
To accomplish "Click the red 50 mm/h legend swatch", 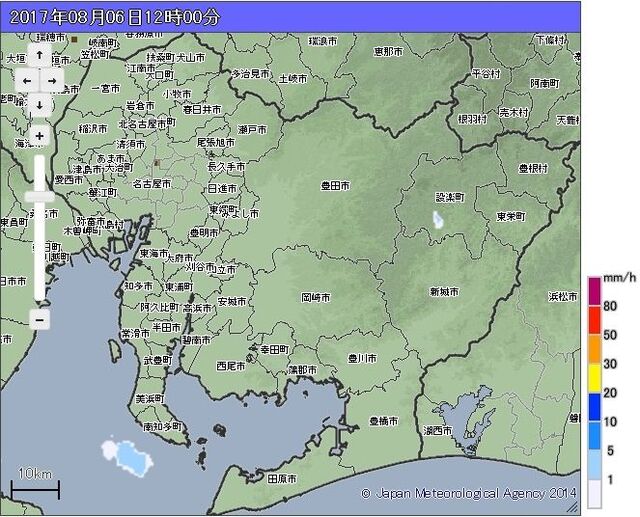I will [594, 320].
